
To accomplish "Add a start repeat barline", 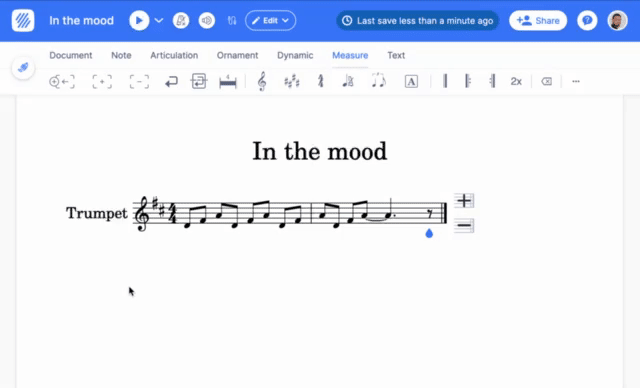I will (x=468, y=81).
